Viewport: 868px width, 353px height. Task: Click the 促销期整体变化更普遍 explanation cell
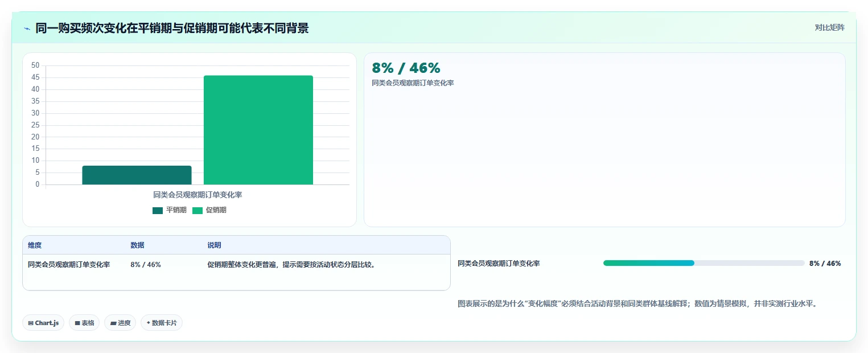(291, 264)
